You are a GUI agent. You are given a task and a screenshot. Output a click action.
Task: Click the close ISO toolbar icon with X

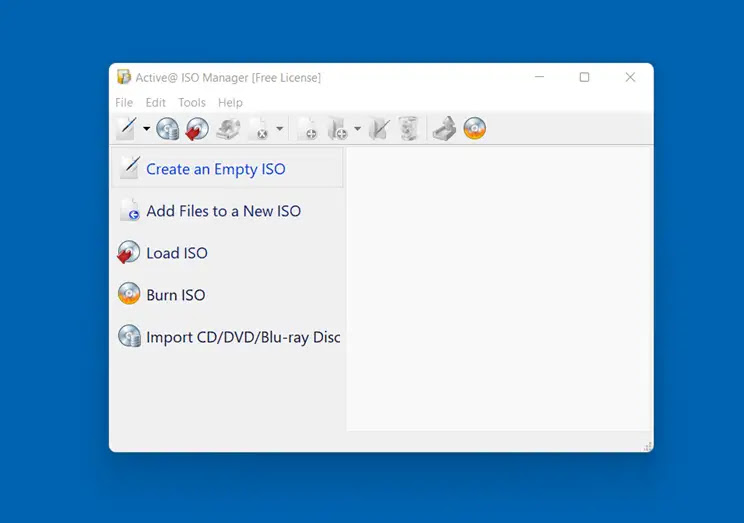click(260, 129)
